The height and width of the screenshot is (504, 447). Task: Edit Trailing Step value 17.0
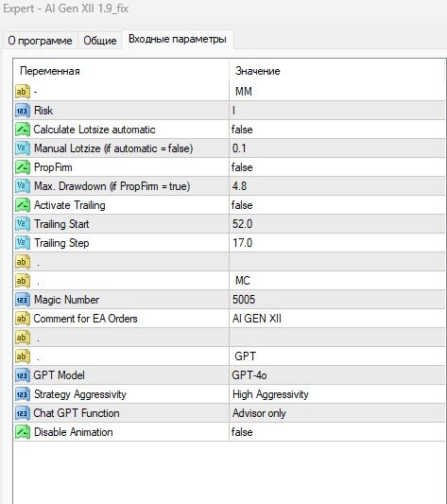tap(337, 243)
